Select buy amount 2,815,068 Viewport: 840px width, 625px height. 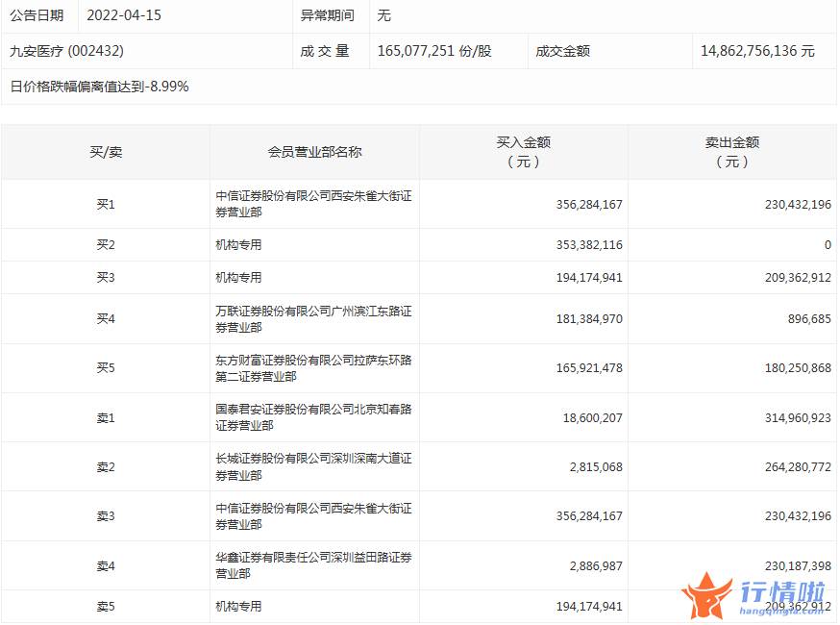[596, 467]
